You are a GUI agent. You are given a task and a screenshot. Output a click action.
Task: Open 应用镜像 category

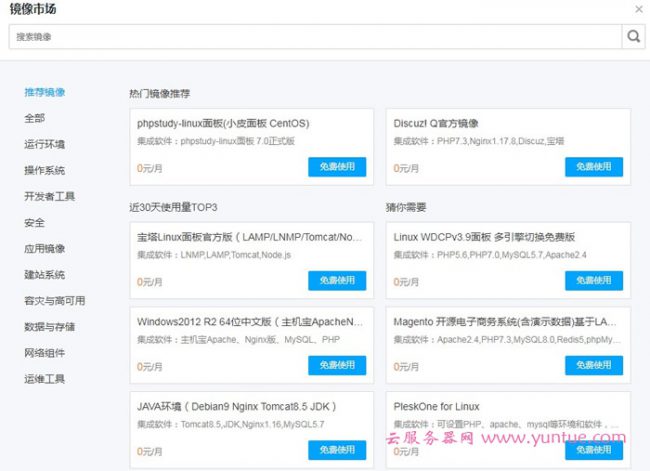click(x=44, y=249)
